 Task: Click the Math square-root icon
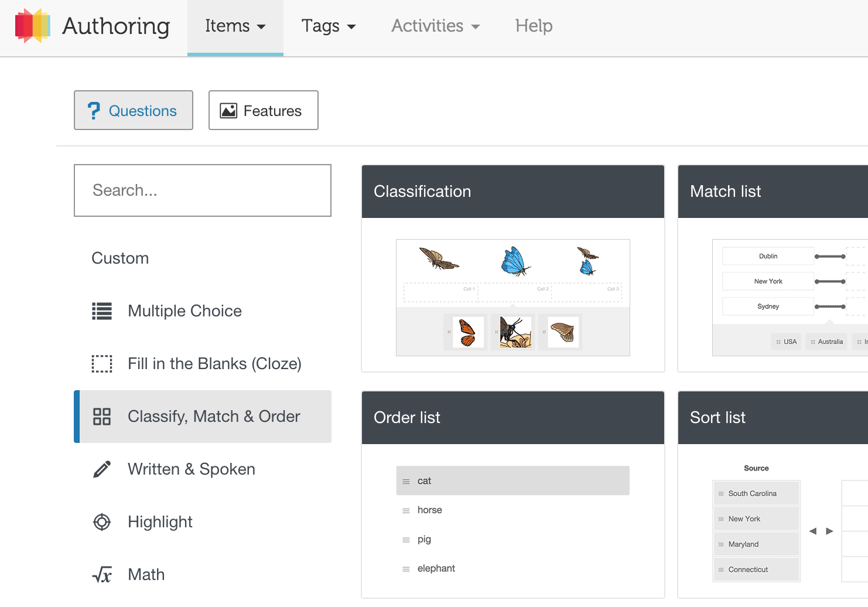click(x=102, y=575)
